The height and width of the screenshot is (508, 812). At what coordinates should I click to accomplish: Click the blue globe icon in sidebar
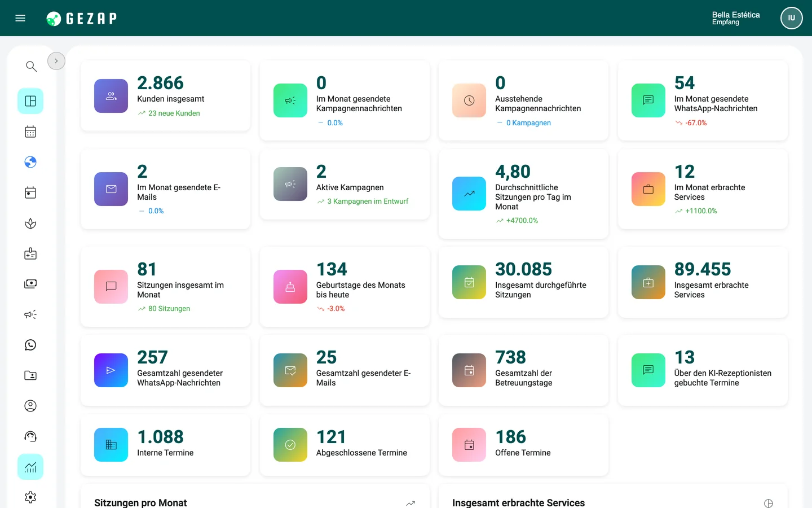tap(30, 162)
